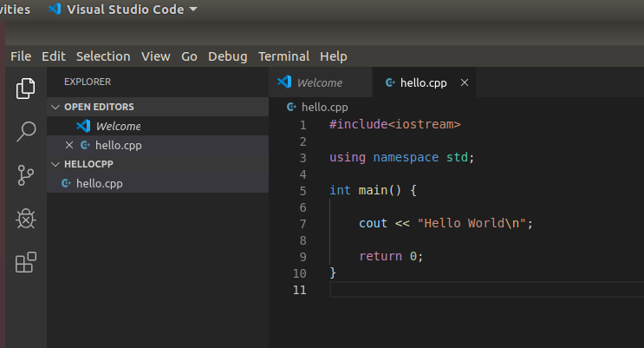Click the 'using' keyword on line 3
This screenshot has width=644, height=348.
[348, 157]
